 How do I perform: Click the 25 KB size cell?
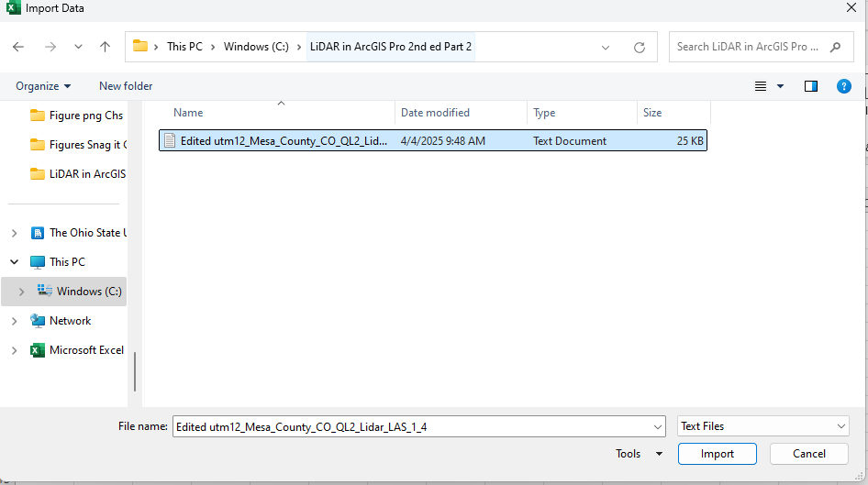pos(690,141)
